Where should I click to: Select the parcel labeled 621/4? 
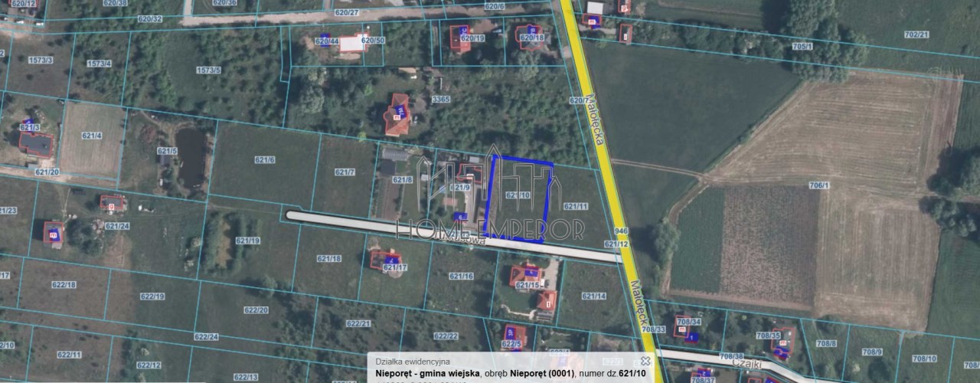coord(91,136)
